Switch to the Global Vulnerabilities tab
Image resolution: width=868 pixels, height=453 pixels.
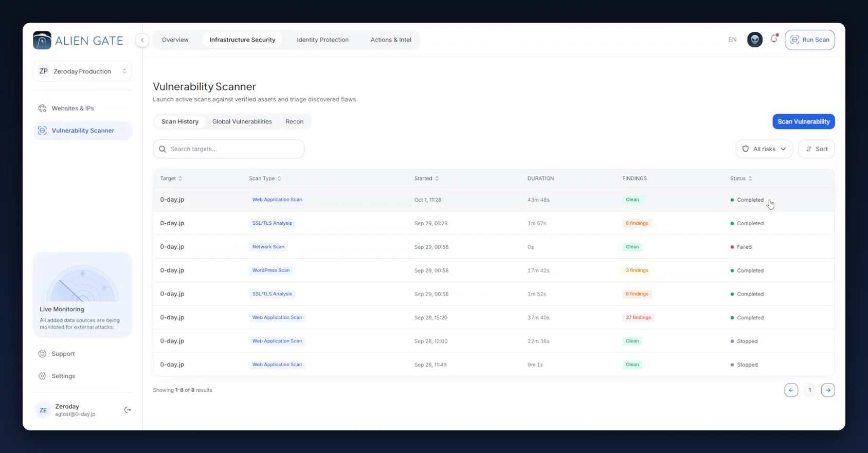242,121
